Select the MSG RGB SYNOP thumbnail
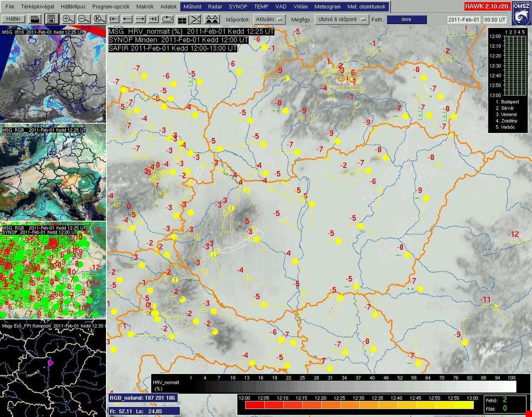The image size is (532, 417). 53,271
